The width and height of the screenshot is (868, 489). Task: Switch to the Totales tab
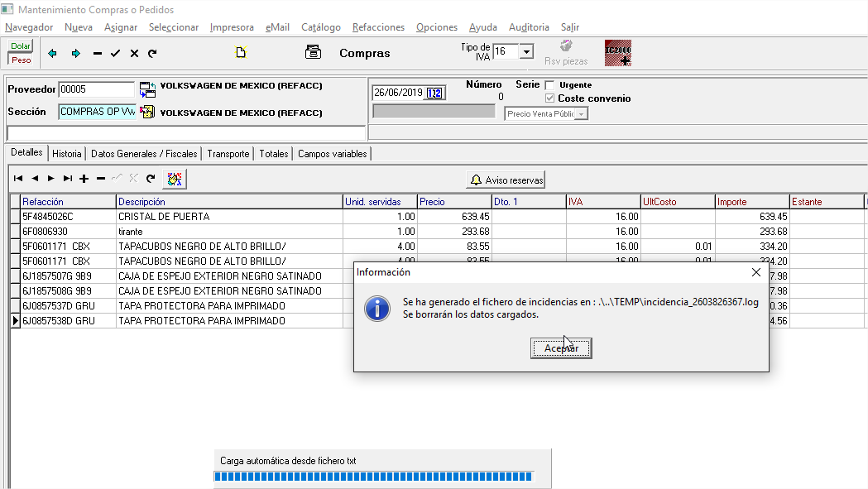click(273, 154)
